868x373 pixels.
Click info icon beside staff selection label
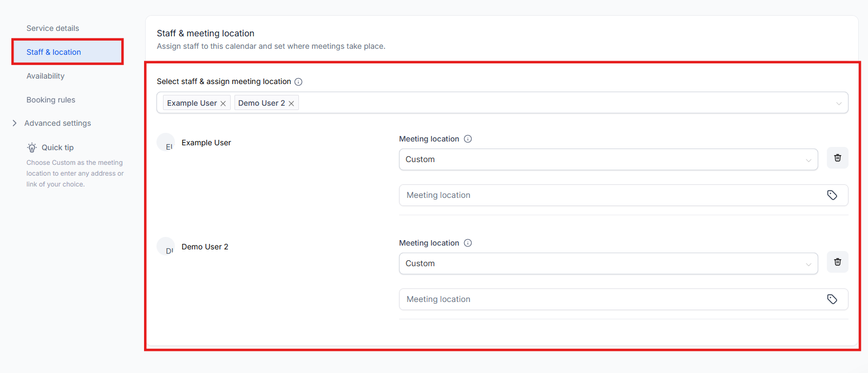tap(298, 82)
